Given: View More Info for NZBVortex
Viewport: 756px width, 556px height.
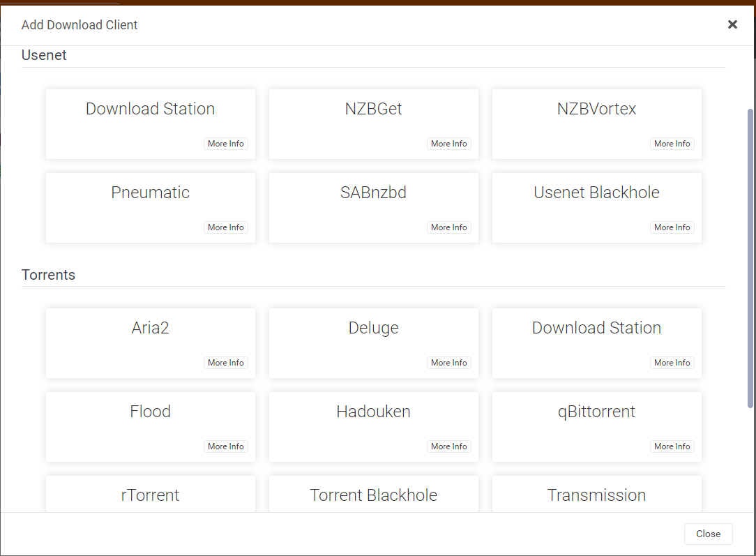Looking at the screenshot, I should (672, 144).
